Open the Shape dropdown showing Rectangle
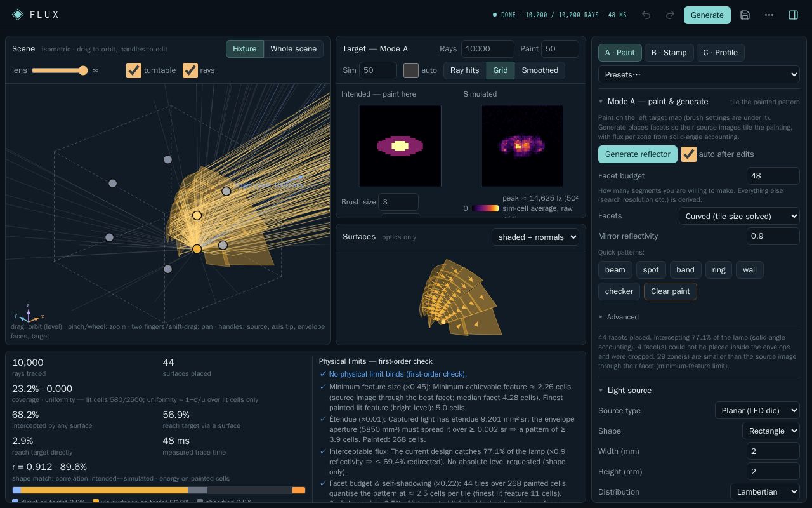Viewport: 812px width, 508px height. (x=771, y=431)
